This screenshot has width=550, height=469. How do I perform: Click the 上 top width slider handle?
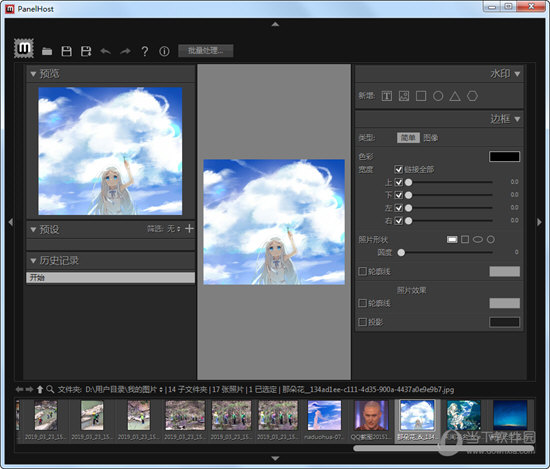coord(408,182)
